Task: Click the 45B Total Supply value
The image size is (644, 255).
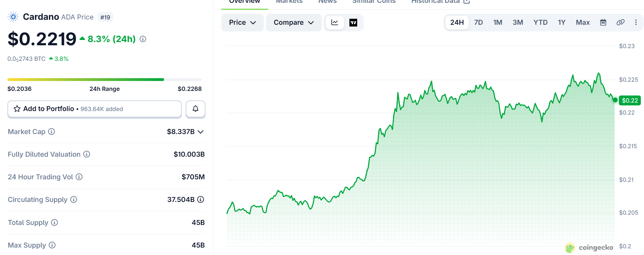Action: pyautogui.click(x=198, y=222)
